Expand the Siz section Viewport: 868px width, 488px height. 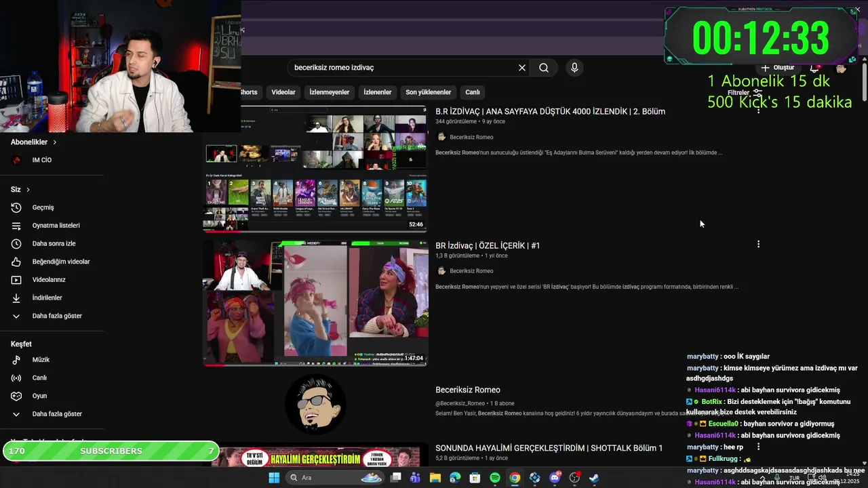click(x=20, y=190)
